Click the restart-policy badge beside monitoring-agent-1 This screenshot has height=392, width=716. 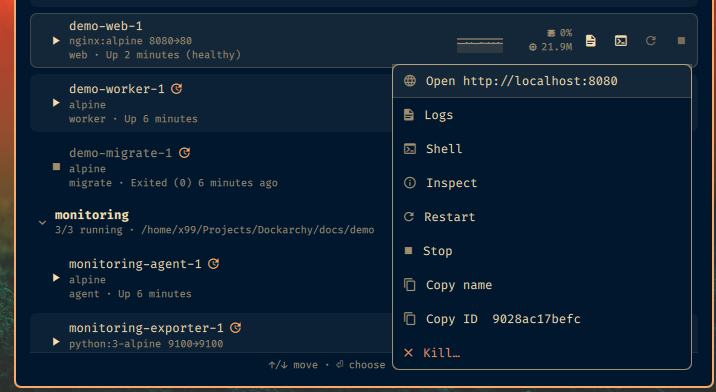point(214,264)
